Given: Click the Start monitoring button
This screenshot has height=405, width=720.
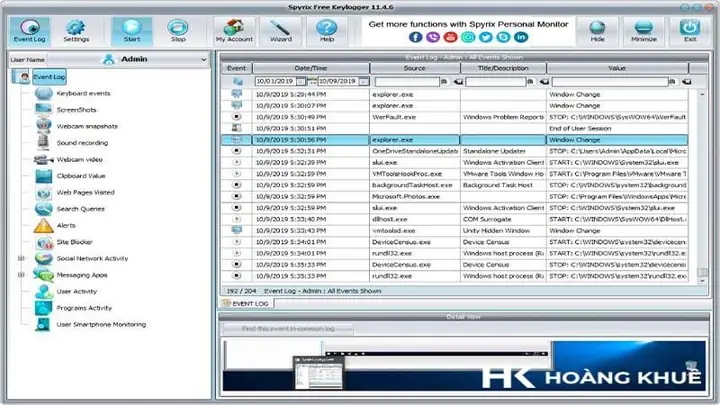Looking at the screenshot, I should [x=132, y=31].
